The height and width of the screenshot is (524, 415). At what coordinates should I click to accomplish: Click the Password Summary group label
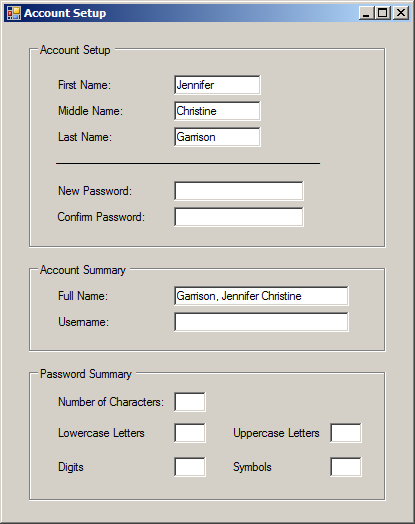[x=86, y=374]
